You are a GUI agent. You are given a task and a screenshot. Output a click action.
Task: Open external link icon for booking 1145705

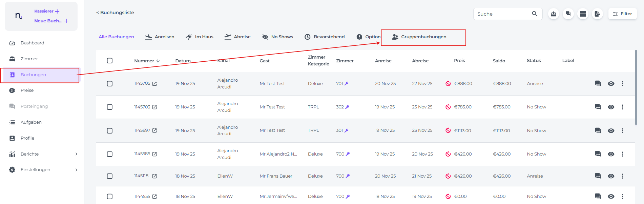pyautogui.click(x=154, y=84)
